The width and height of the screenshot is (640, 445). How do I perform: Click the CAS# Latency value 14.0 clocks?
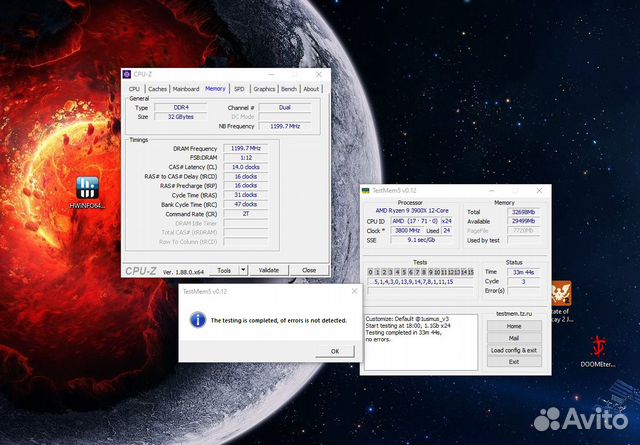tap(246, 167)
